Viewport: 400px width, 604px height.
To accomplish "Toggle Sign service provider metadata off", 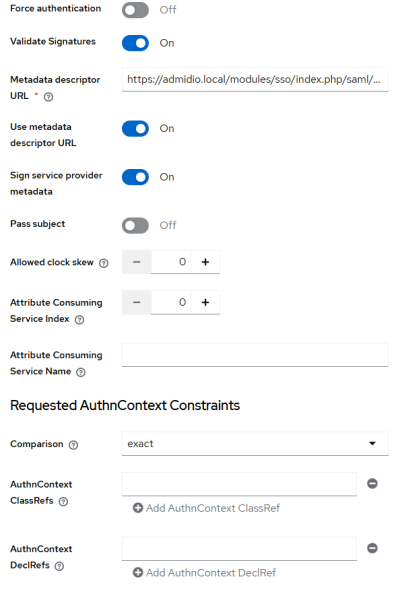I will point(135,177).
